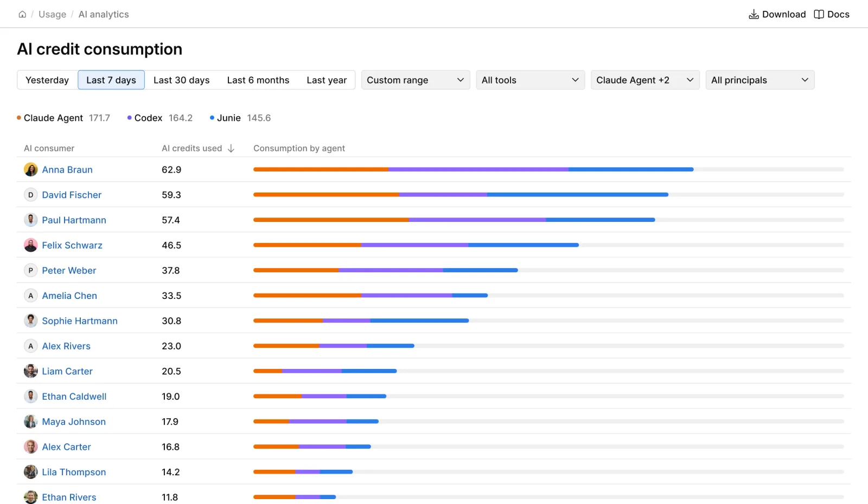
Task: Open Paul Hartmann's name link
Action: [74, 220]
